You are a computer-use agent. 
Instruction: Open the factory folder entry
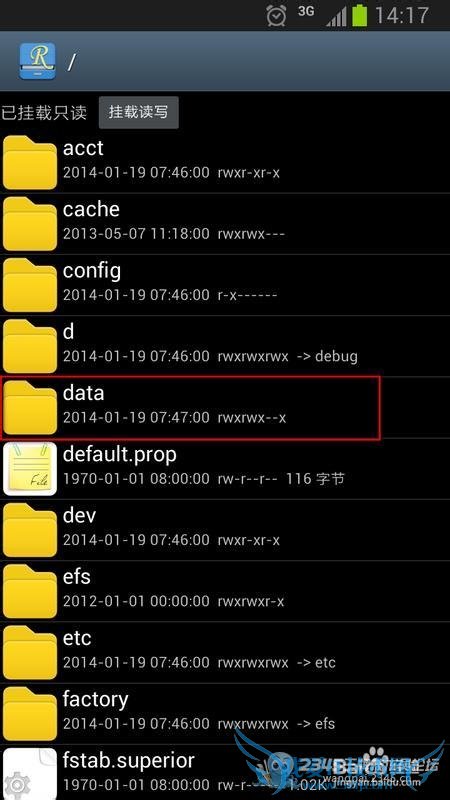(x=225, y=714)
